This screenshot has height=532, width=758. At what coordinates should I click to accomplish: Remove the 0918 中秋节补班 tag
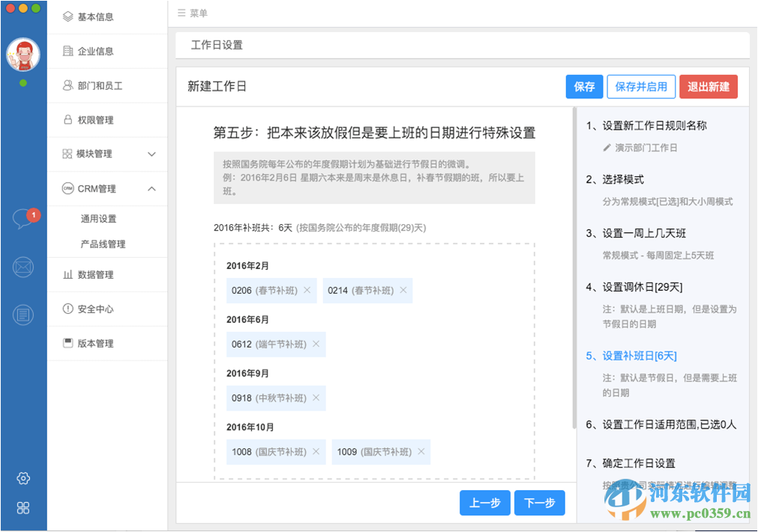click(316, 397)
